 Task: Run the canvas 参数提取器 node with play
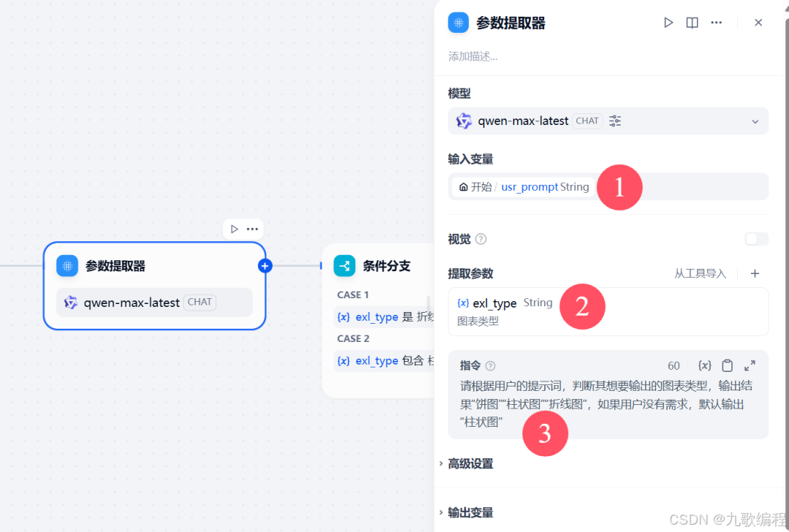coord(234,229)
